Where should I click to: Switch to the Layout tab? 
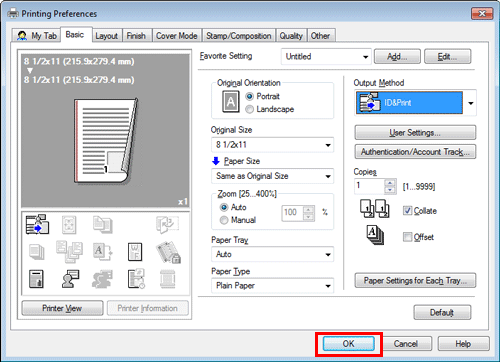107,36
